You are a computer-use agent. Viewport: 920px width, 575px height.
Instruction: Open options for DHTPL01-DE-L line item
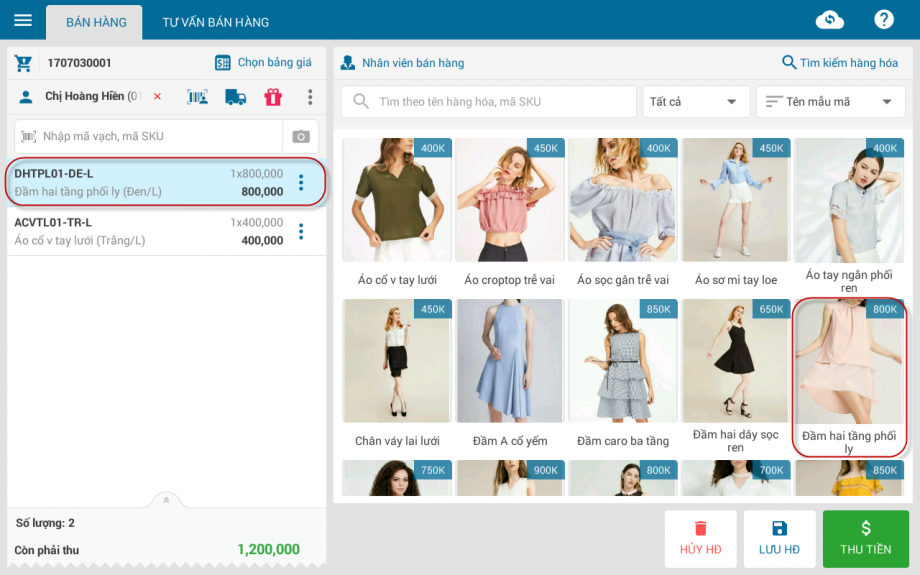pos(301,182)
